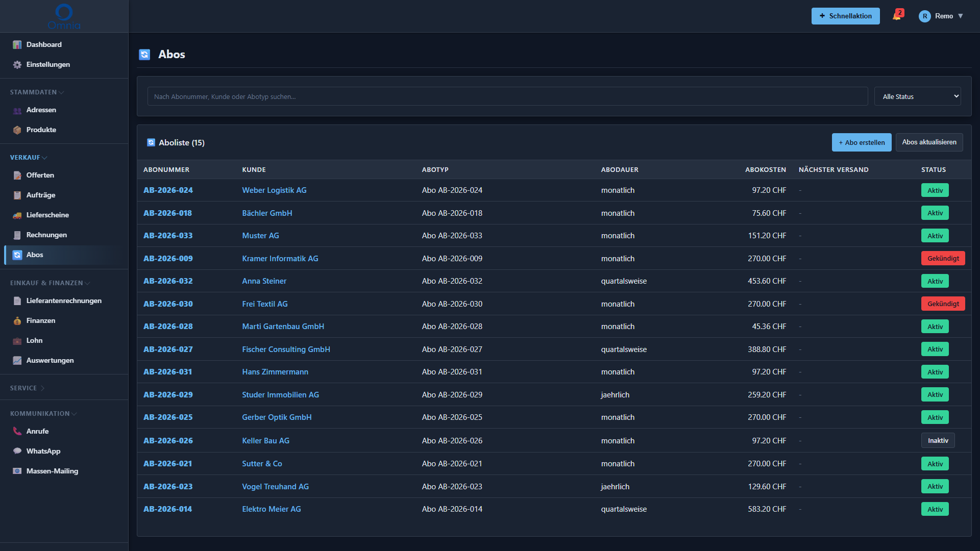980x551 pixels.
Task: Open customer Weber Logistik AG link
Action: pyautogui.click(x=274, y=190)
